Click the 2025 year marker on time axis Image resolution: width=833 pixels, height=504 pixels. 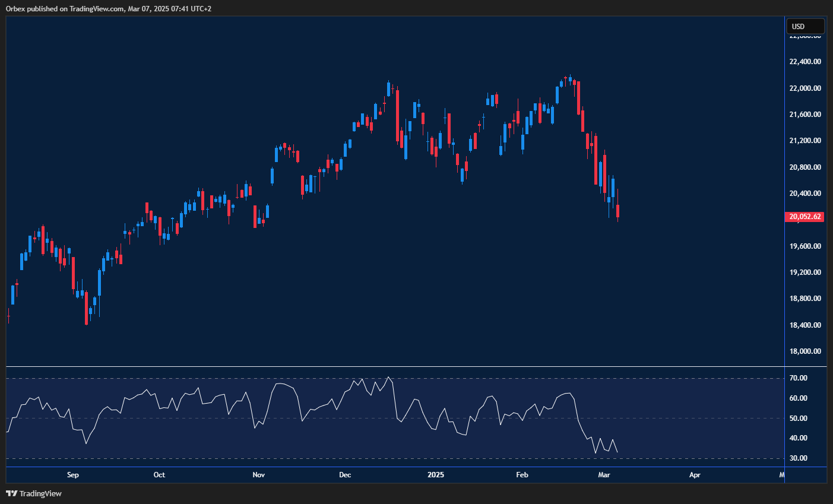click(436, 475)
